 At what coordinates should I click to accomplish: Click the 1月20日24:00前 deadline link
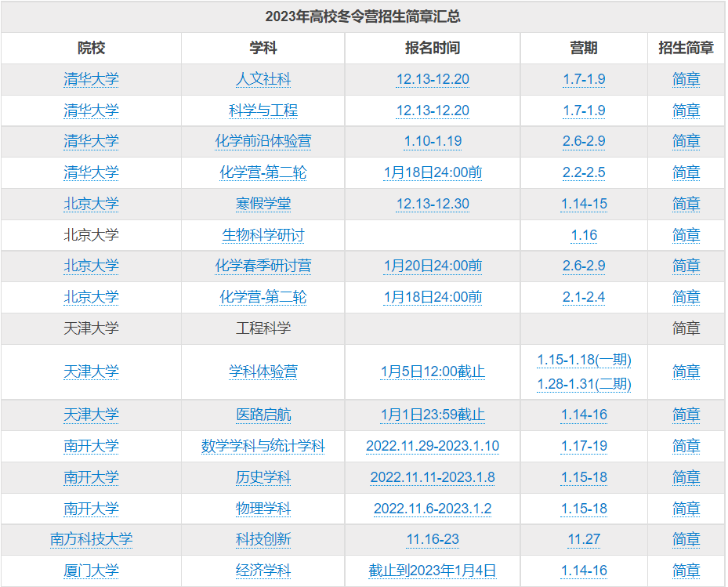(433, 266)
